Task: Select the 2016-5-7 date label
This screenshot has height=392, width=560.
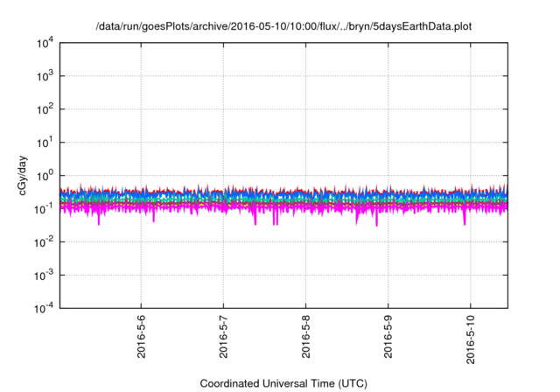Action: coord(224,336)
